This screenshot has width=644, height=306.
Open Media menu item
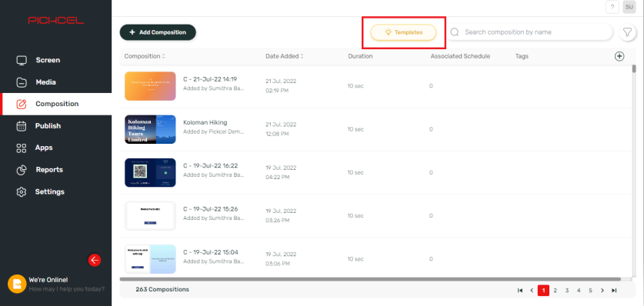(56, 82)
